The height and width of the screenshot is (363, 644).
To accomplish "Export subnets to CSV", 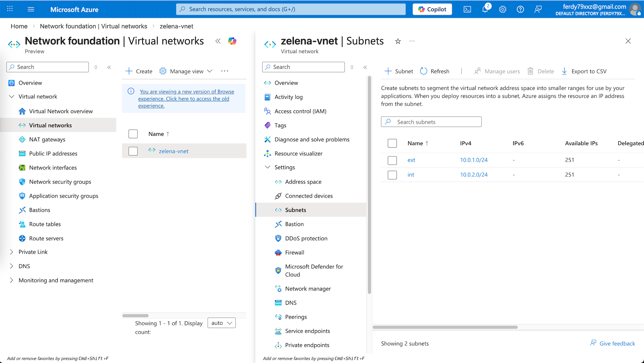I will [584, 71].
